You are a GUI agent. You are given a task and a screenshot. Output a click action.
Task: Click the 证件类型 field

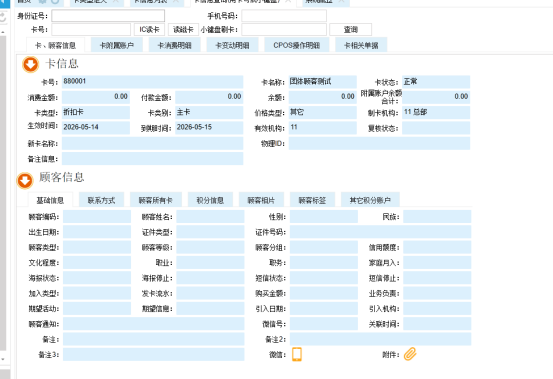(210, 232)
